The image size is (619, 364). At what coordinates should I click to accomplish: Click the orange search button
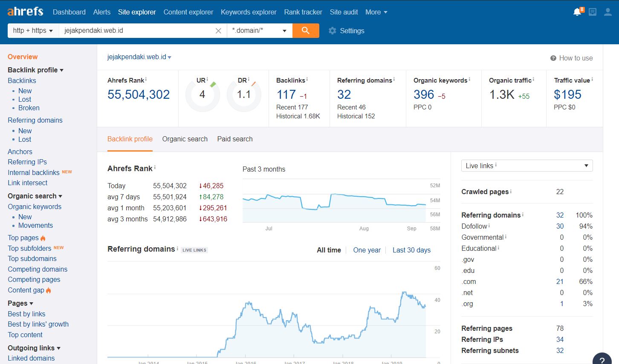[x=306, y=30]
